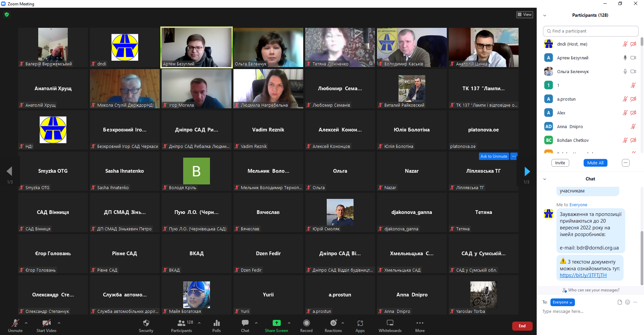Image resolution: width=644 pixels, height=335 pixels.
Task: Click the Find a participant search field
Action: click(590, 31)
